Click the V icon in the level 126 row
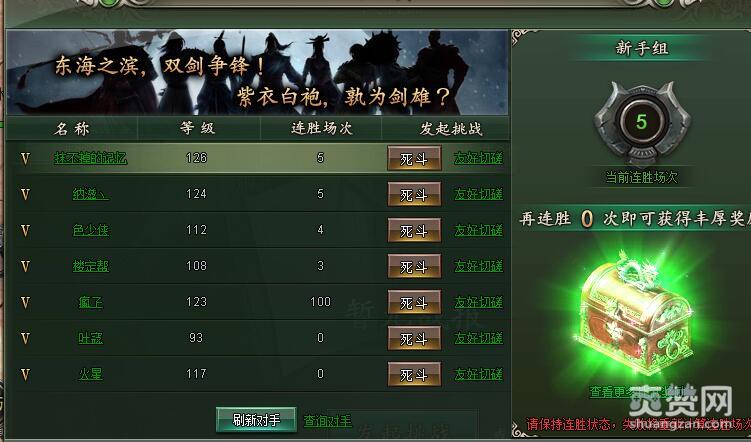The image size is (751, 442). (x=25, y=159)
